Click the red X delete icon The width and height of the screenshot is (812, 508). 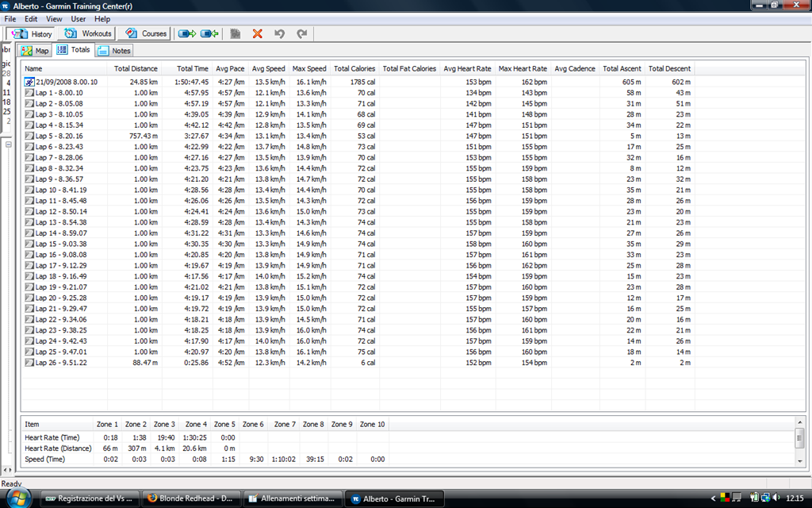258,33
